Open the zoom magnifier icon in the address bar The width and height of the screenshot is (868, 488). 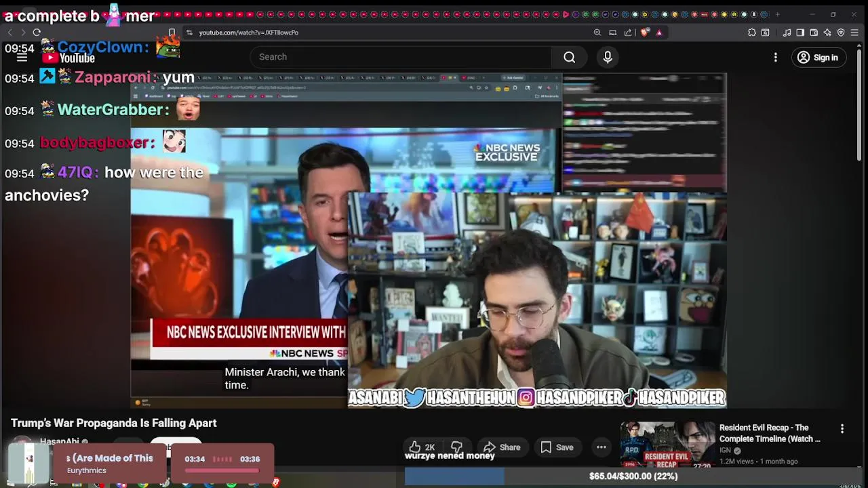[x=597, y=33]
